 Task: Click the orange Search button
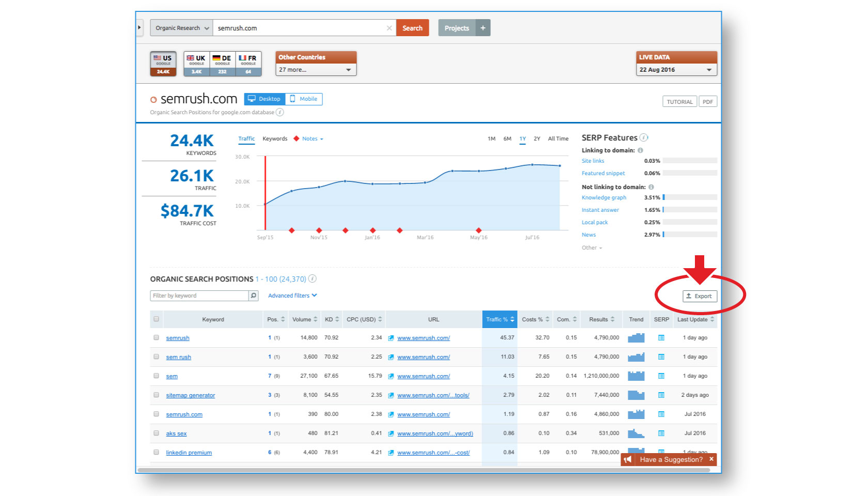click(x=412, y=28)
